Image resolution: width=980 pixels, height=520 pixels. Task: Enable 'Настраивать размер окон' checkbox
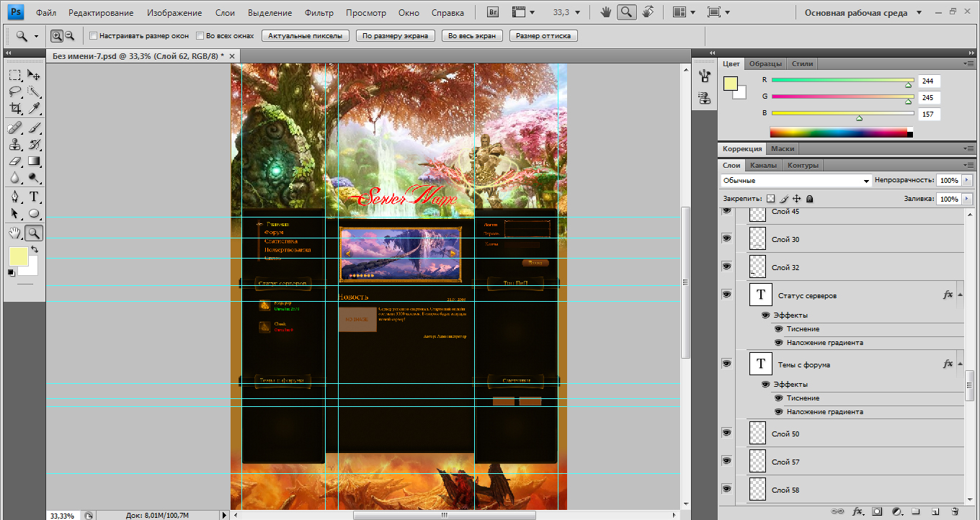(93, 35)
